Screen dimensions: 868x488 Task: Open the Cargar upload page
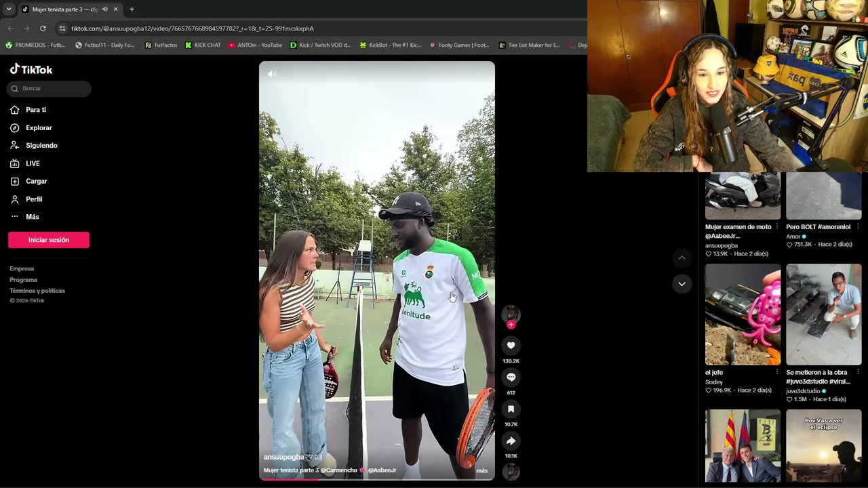tap(28, 181)
